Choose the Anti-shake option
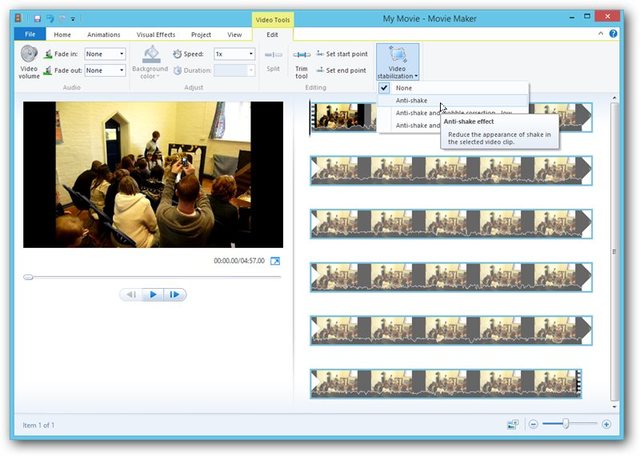 [453, 100]
